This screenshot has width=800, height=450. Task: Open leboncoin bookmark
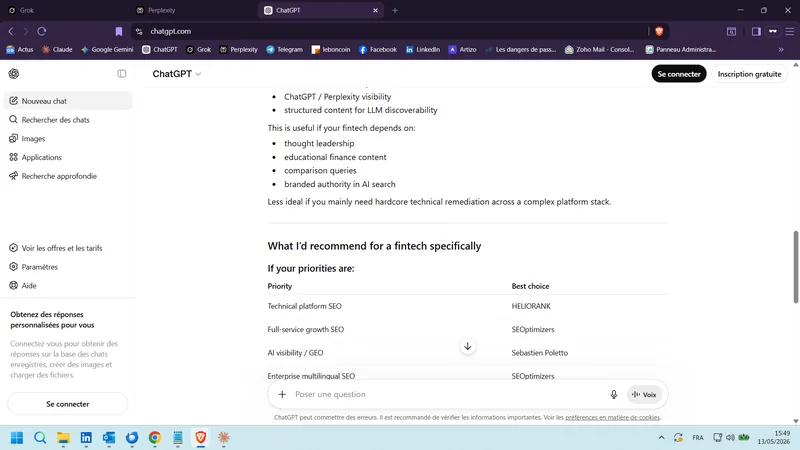(x=331, y=49)
